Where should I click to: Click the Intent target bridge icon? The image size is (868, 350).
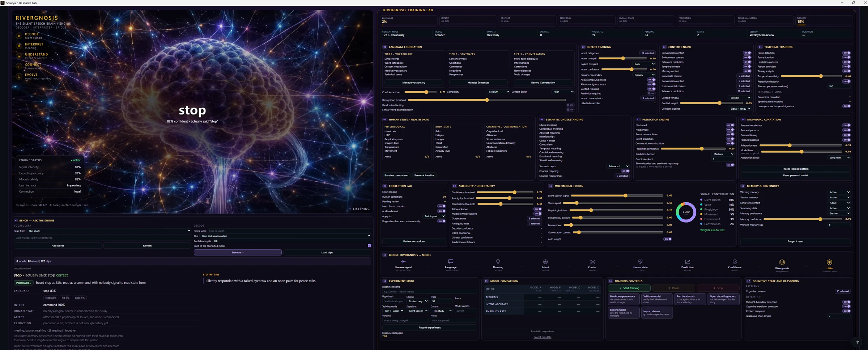pyautogui.click(x=545, y=262)
